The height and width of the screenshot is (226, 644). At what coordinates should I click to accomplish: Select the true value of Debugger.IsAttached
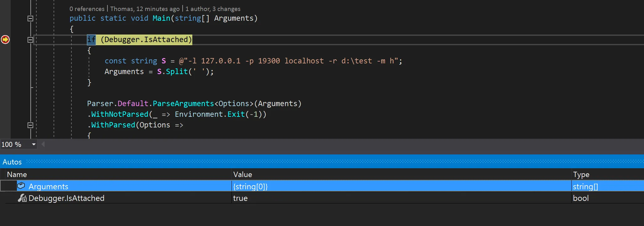(240, 198)
